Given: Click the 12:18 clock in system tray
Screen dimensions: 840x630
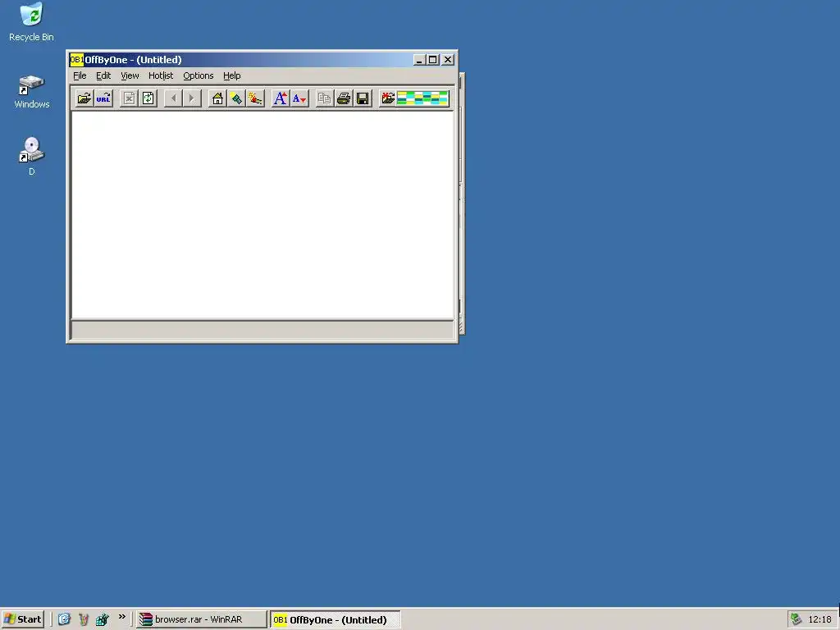Looking at the screenshot, I should pos(819,619).
